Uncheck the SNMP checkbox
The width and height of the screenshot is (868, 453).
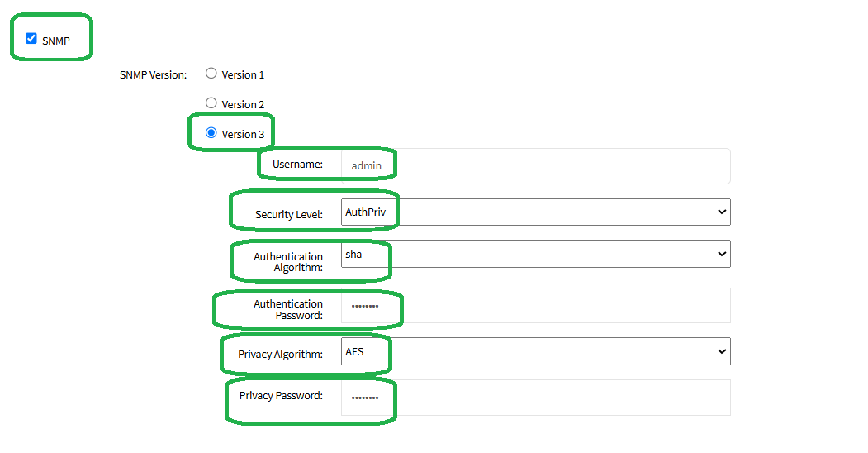31,38
